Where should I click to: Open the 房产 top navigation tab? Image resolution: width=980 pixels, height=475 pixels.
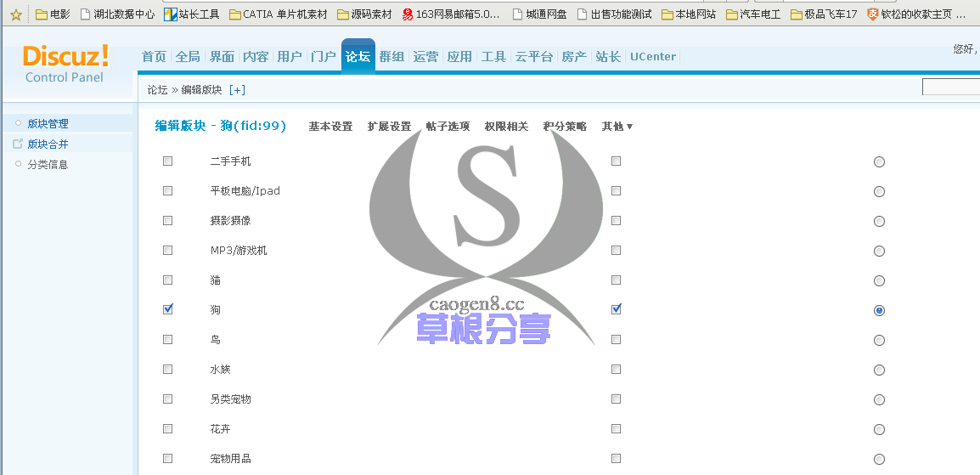click(574, 57)
